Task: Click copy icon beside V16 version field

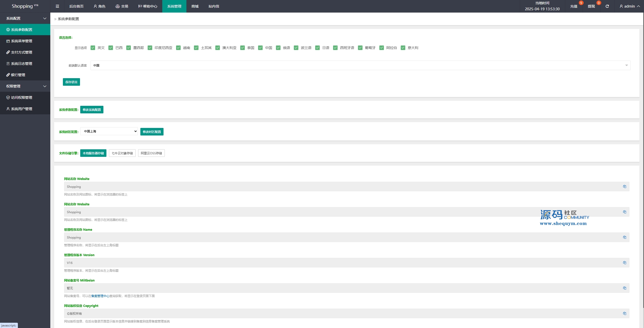Action: pyautogui.click(x=624, y=263)
